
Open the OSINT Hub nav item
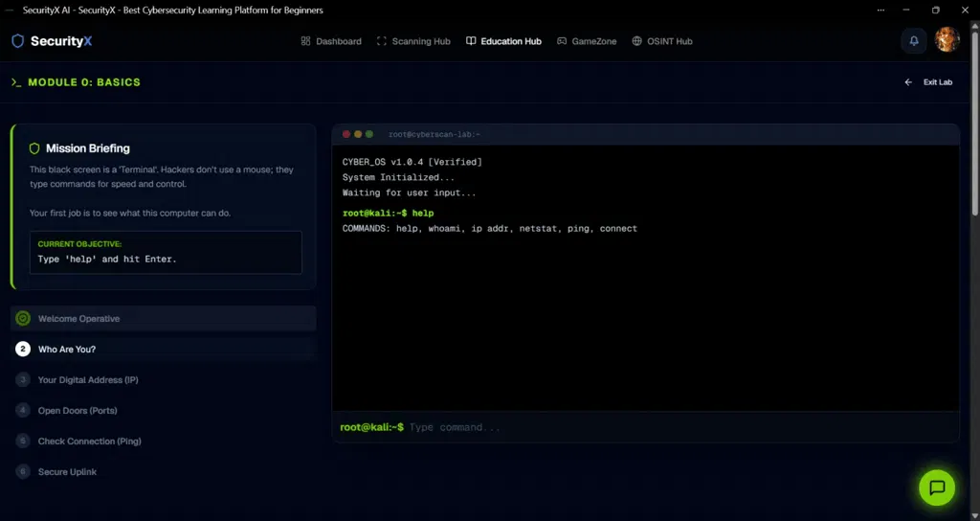662,41
